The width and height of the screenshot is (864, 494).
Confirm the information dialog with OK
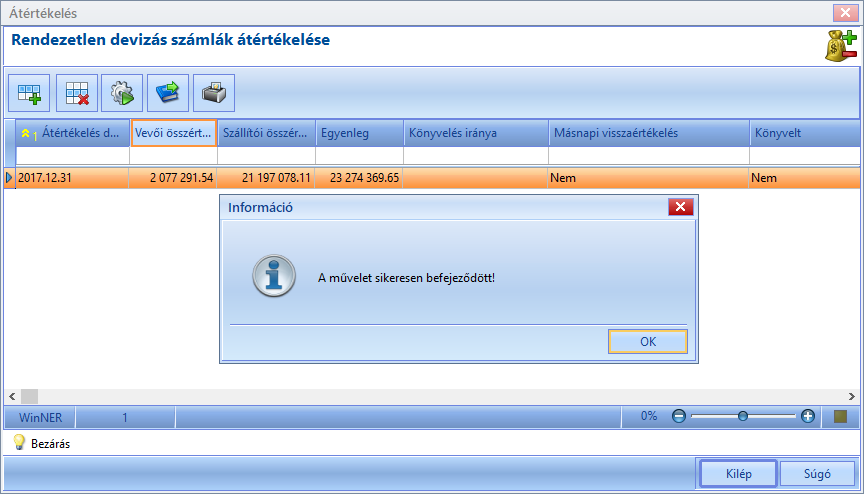point(648,341)
